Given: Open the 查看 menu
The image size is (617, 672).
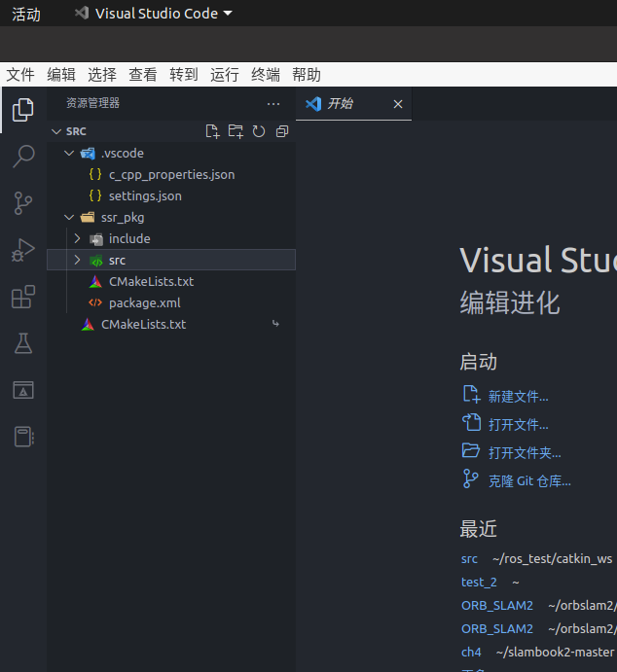Looking at the screenshot, I should click(x=143, y=75).
